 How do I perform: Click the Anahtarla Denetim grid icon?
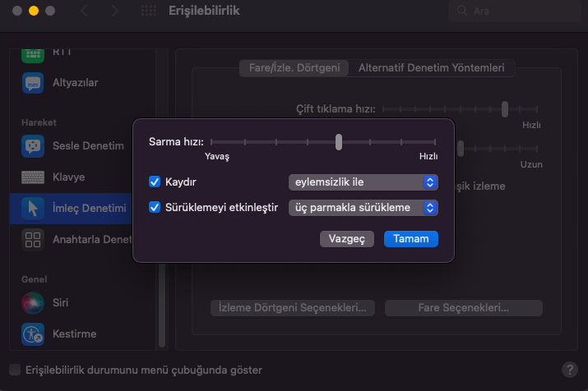point(33,240)
